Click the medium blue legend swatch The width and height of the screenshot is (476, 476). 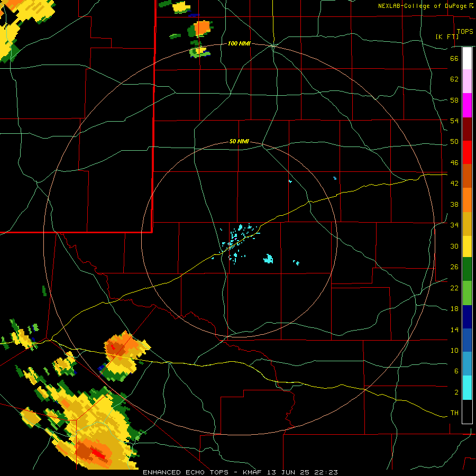[467, 340]
